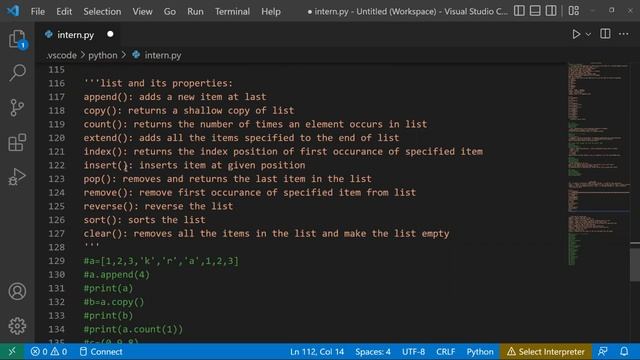Open the notifications bell

pos(624,351)
